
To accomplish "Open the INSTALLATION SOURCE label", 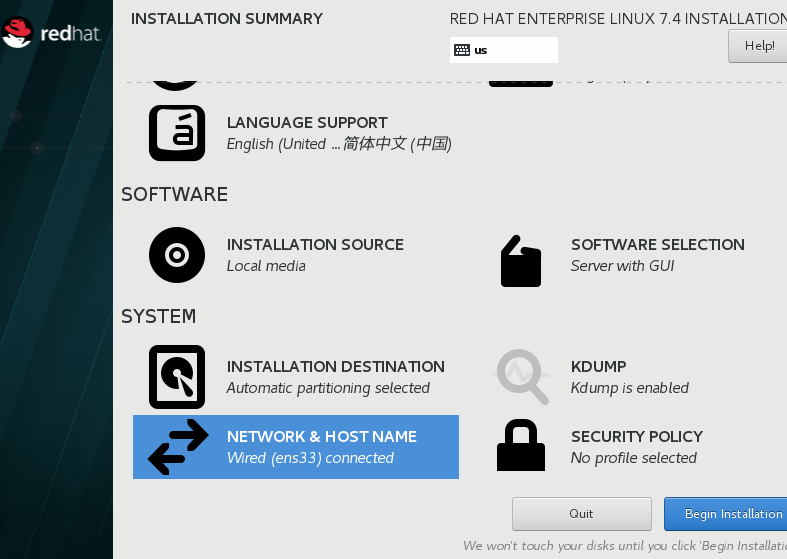I will click(x=315, y=244).
